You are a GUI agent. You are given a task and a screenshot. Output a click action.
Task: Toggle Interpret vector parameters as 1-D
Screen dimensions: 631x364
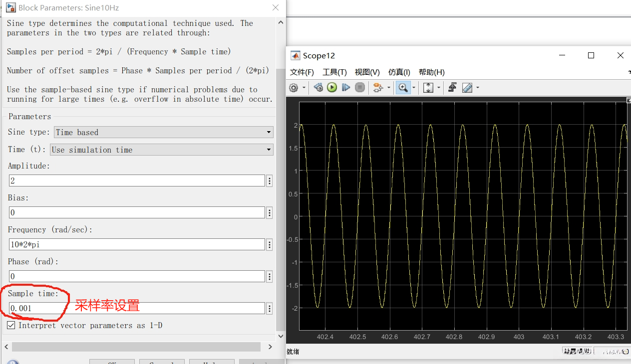[x=11, y=325]
